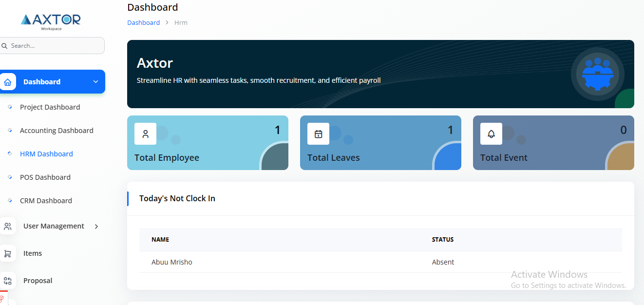Open the Project Dashboard menu item
This screenshot has height=305, width=644.
click(50, 107)
